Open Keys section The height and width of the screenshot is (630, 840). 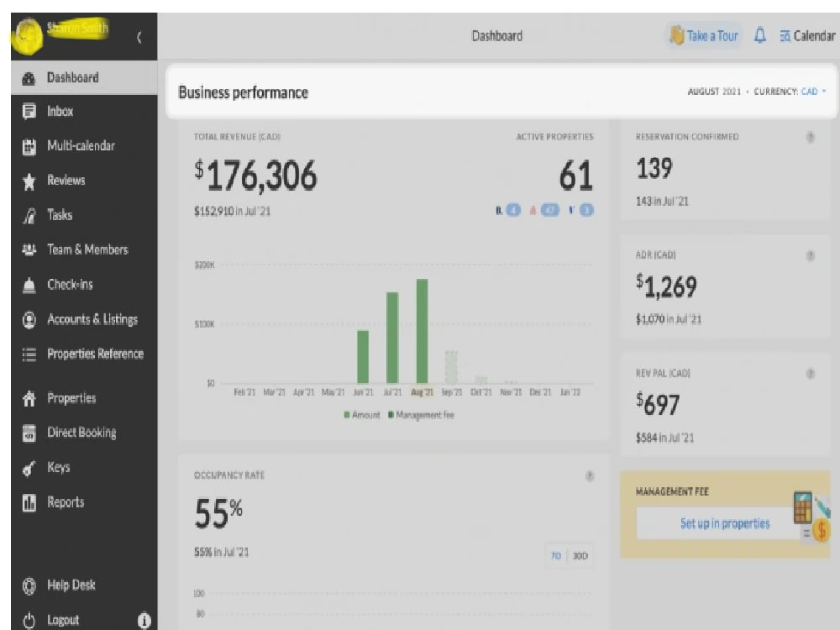coord(59,467)
